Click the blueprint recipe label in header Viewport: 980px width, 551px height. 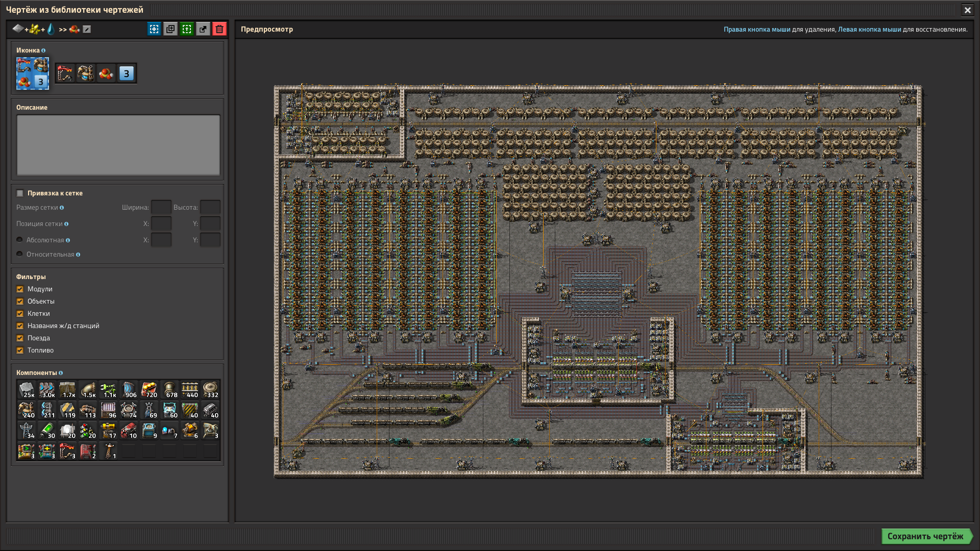pos(46,29)
